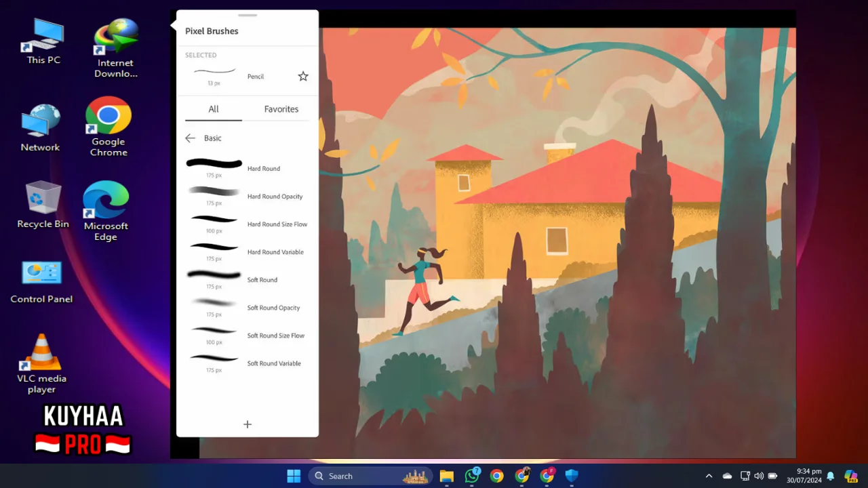Open the plain Chrome taskbar icon
The width and height of the screenshot is (868, 488).
point(497,476)
